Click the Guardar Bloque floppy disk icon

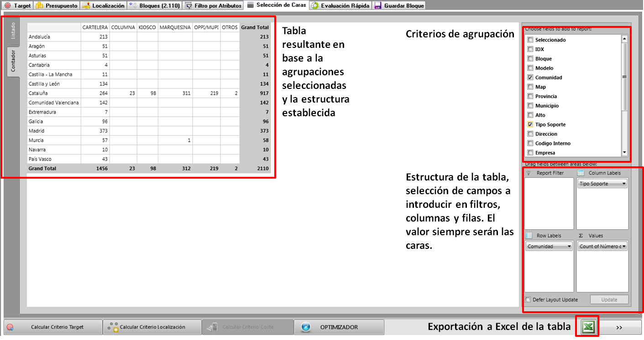(x=378, y=5)
